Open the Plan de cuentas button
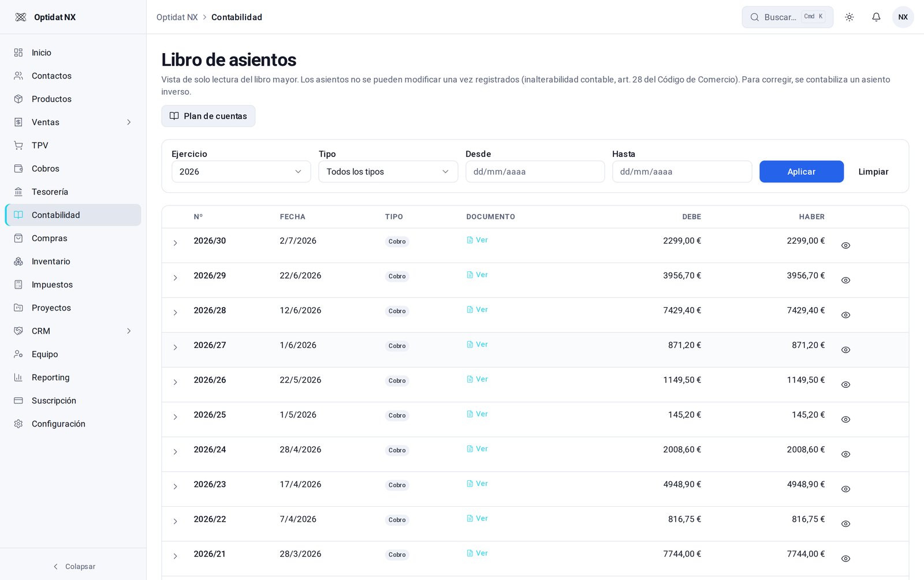 click(208, 116)
